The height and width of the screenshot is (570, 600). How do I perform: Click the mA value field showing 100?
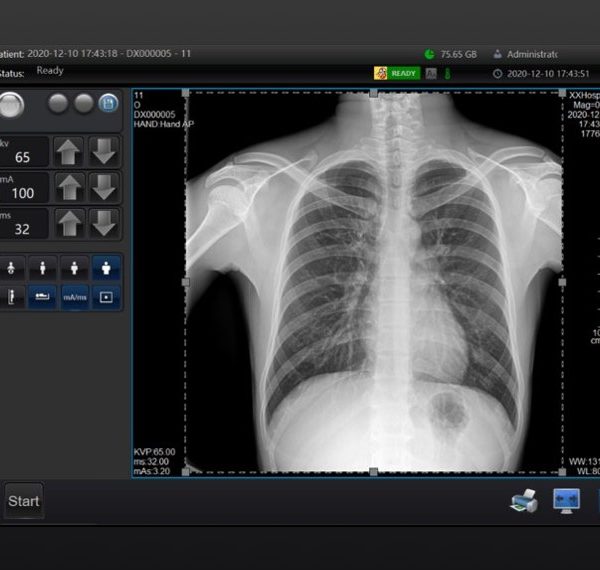click(x=23, y=192)
